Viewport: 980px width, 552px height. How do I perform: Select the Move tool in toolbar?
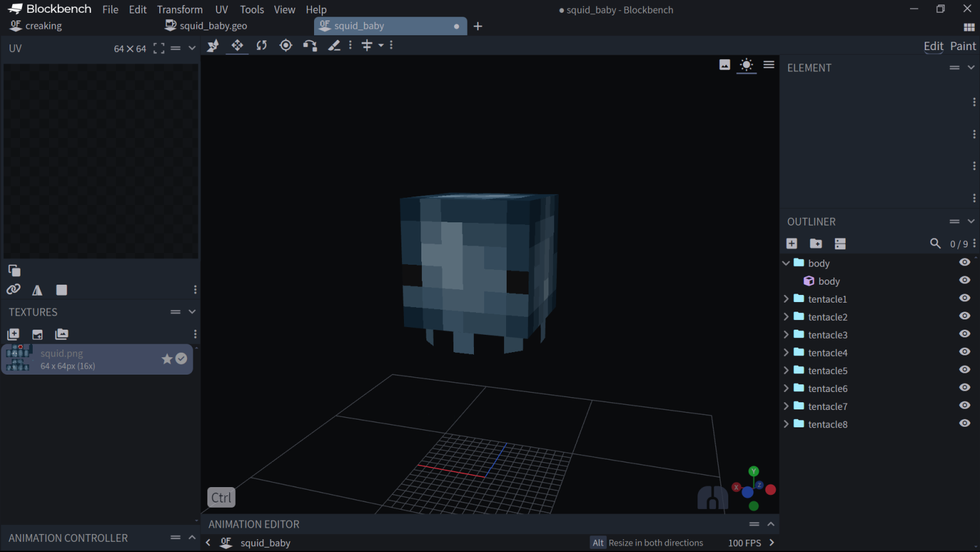[x=213, y=46]
